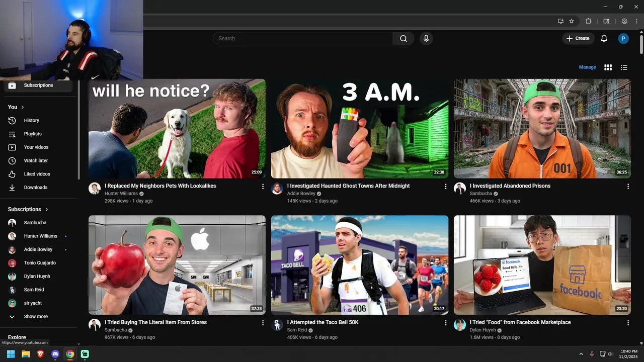Click the Create button
The image size is (644, 362).
[x=578, y=39]
